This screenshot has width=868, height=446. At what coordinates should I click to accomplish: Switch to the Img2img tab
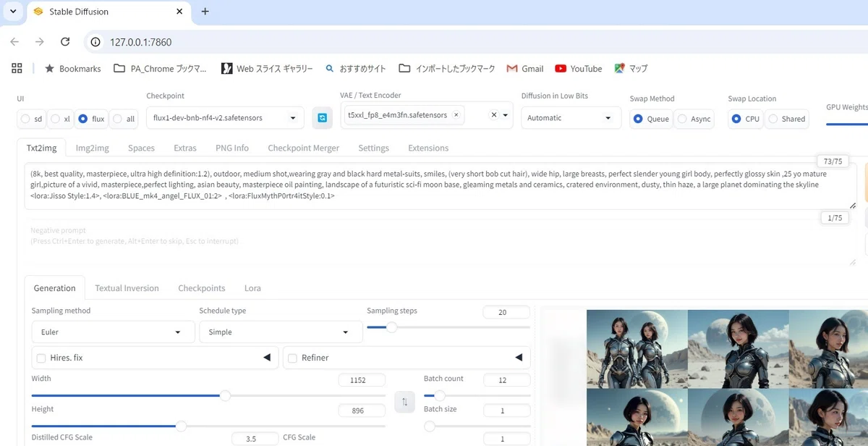click(93, 148)
